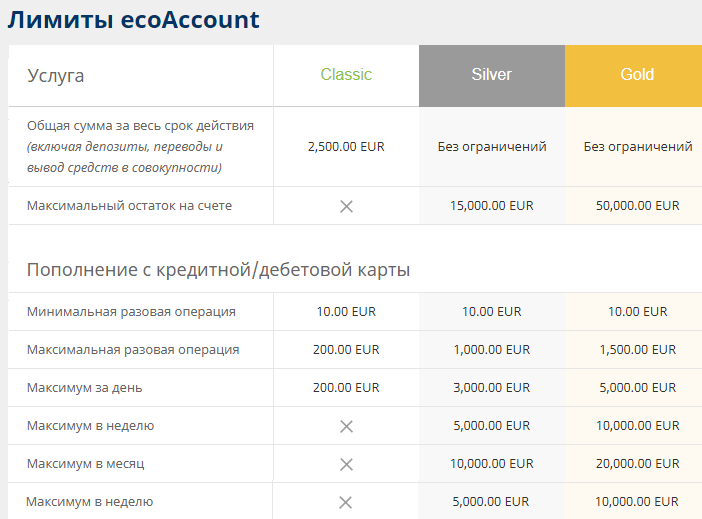Select the Classic column header
The height and width of the screenshot is (519, 702).
tap(346, 75)
